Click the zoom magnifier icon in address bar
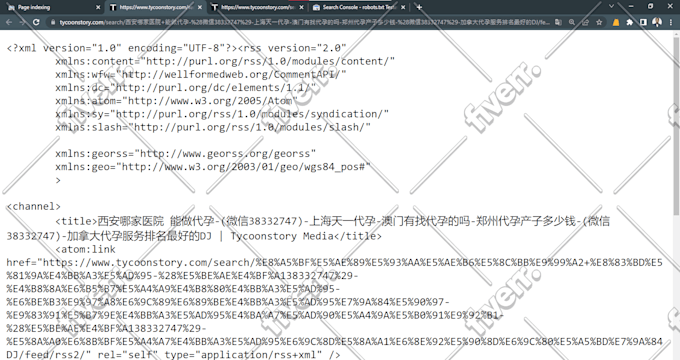 [x=572, y=22]
